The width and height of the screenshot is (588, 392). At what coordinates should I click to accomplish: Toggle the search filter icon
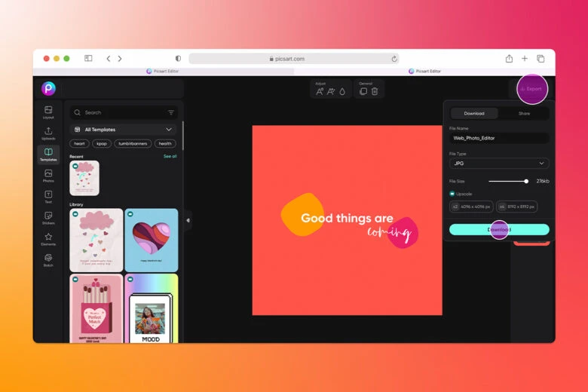coord(171,112)
